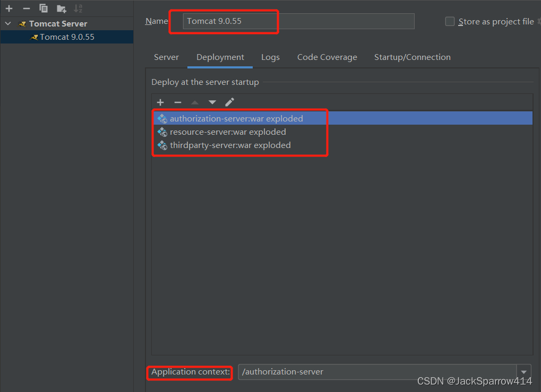Remove the selected deployment artifact
This screenshot has width=541, height=392.
(x=178, y=102)
